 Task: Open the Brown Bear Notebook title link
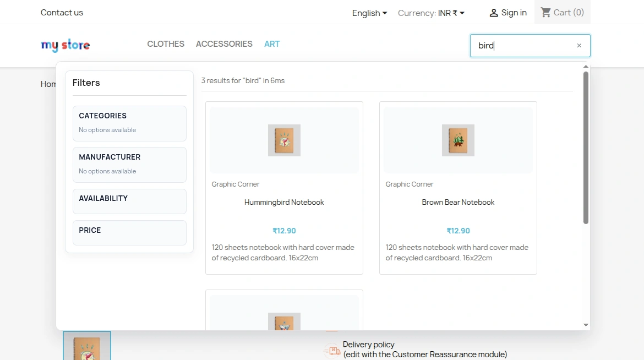click(x=458, y=202)
